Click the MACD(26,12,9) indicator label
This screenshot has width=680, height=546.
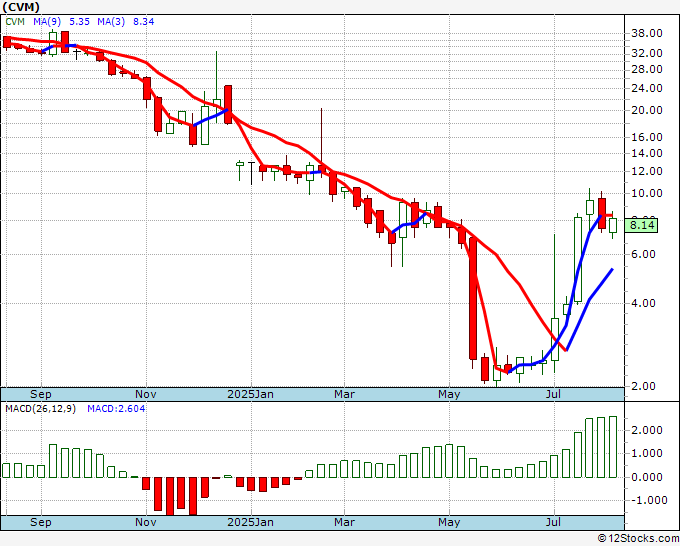click(x=40, y=409)
